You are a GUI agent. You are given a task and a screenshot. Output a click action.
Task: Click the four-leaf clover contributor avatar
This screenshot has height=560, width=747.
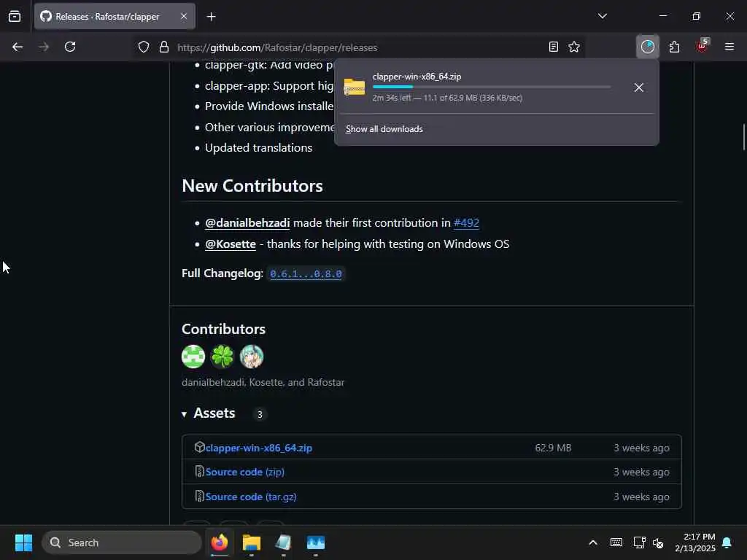(x=222, y=357)
